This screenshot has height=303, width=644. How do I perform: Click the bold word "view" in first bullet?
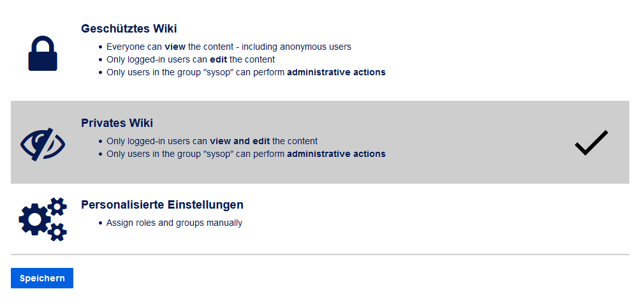(x=175, y=47)
